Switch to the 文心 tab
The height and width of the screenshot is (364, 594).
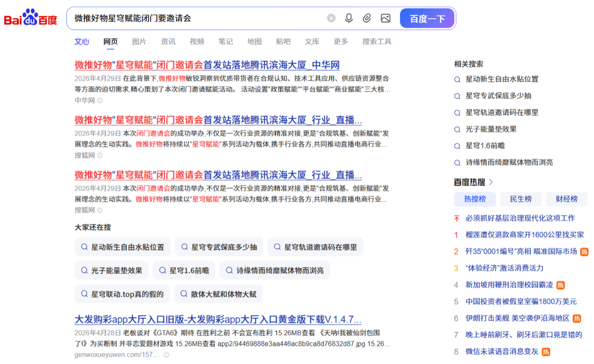point(82,42)
